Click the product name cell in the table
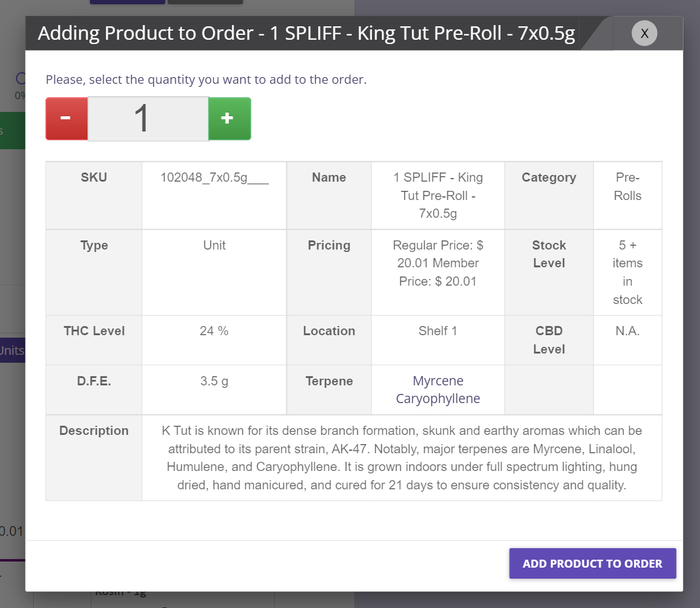700x608 pixels. point(438,196)
